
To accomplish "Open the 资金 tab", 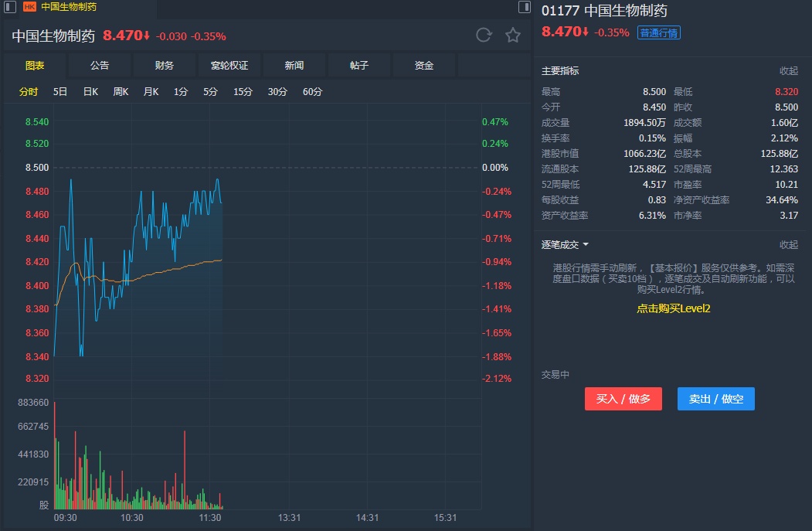I will (424, 66).
